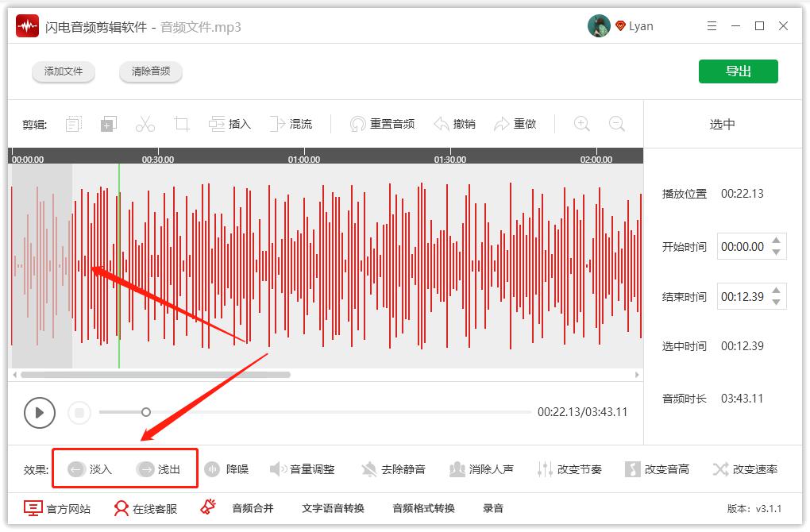
Task: Click the 混流 mix tool
Action: tap(291, 124)
